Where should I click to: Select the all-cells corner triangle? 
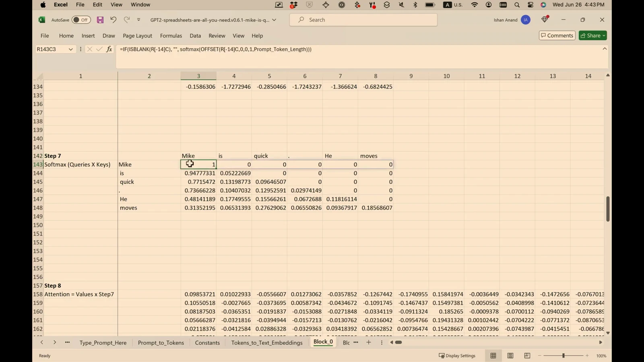[39, 76]
